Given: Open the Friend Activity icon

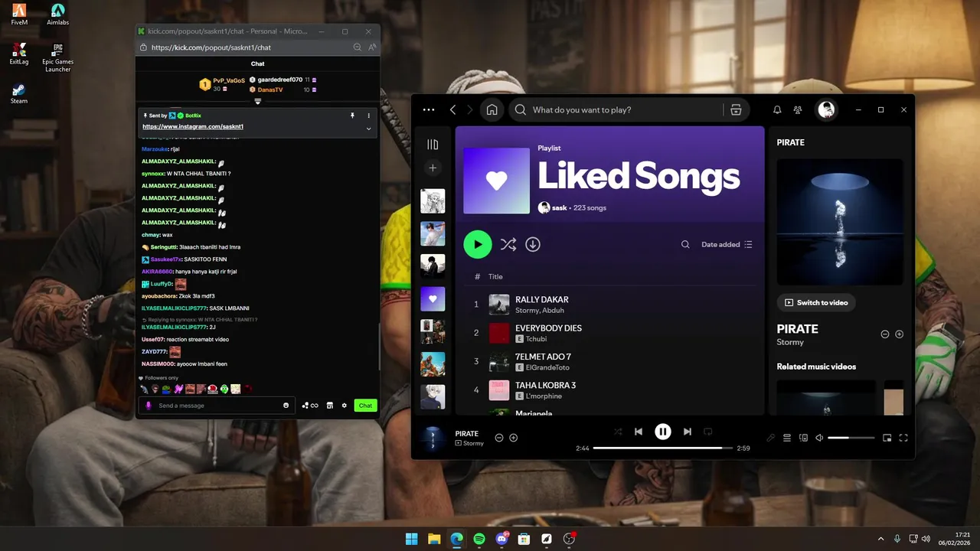Looking at the screenshot, I should click(798, 110).
